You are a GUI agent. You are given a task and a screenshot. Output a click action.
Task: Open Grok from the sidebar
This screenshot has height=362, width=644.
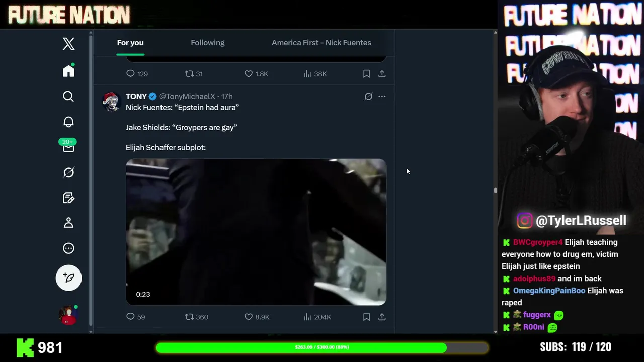point(68,172)
